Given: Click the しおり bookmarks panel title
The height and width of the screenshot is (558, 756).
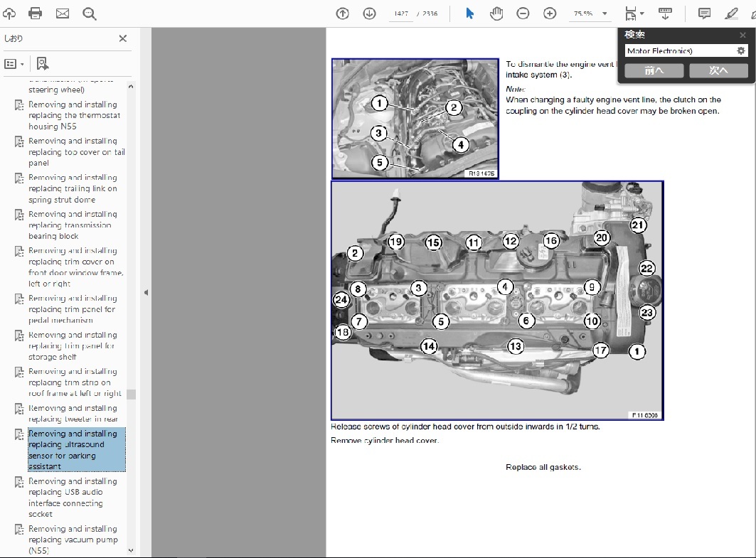Looking at the screenshot, I should pyautogui.click(x=14, y=38).
